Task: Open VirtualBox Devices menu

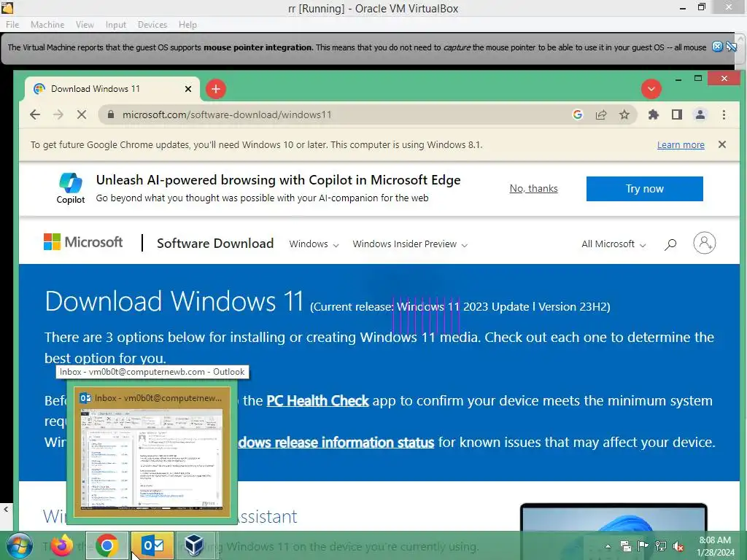Action: pyautogui.click(x=152, y=25)
